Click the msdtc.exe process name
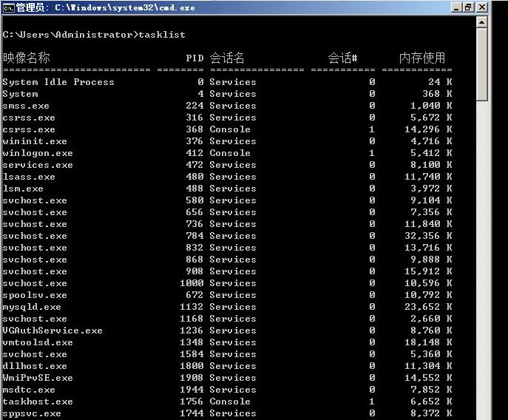Screen dimensions: 508x420 [29, 390]
